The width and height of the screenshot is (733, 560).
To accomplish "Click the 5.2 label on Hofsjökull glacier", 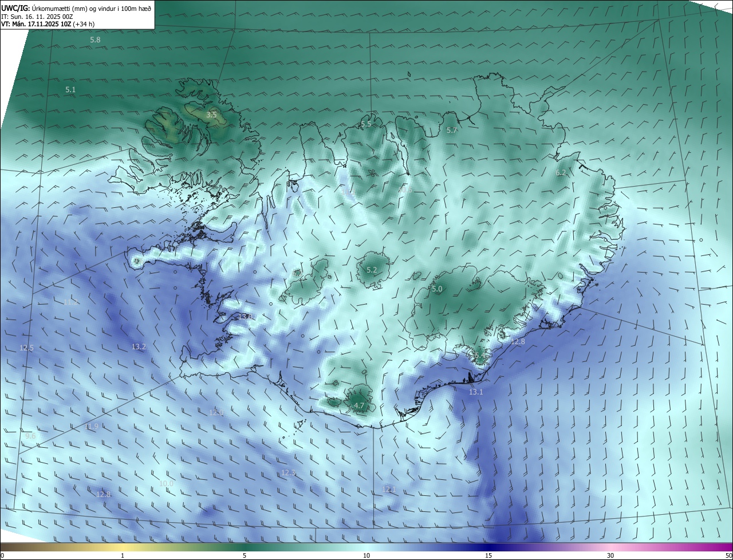I will click(372, 270).
